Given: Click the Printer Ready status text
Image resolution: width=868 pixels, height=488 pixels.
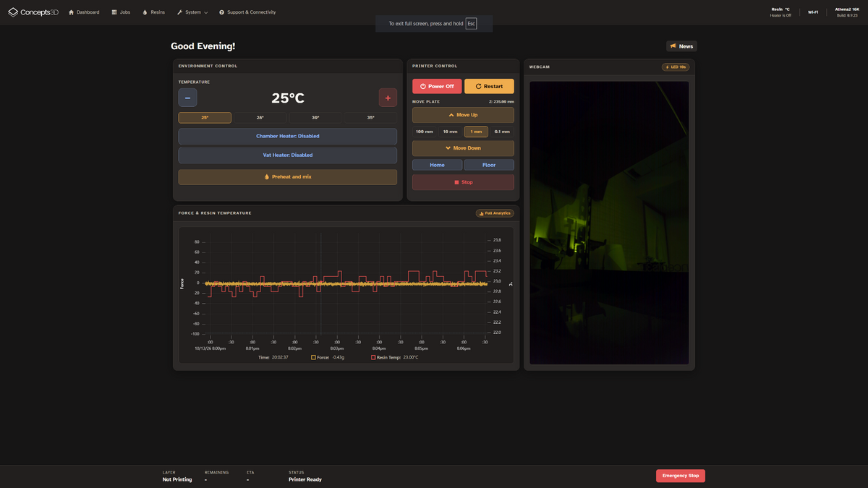Looking at the screenshot, I should tap(305, 479).
